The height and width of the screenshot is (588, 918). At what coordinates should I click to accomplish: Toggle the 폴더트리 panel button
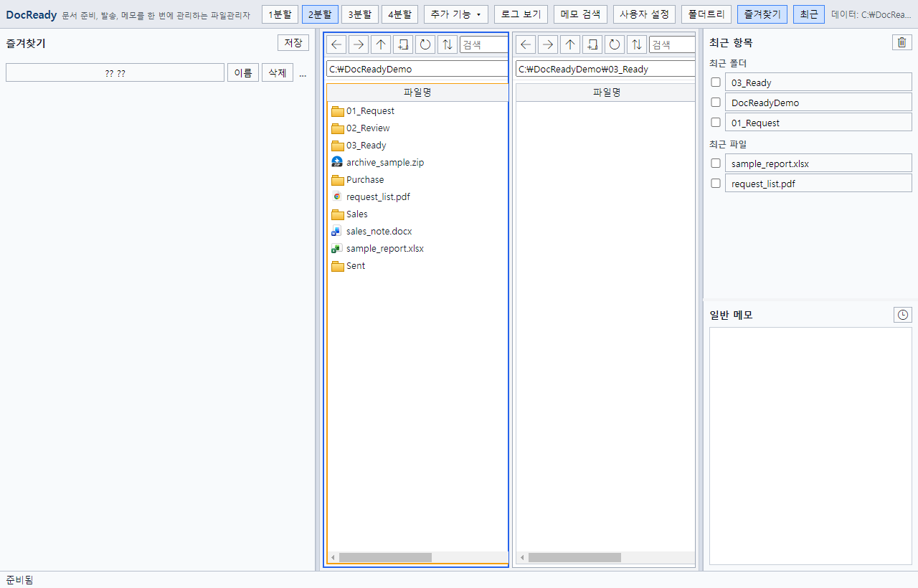tap(706, 14)
